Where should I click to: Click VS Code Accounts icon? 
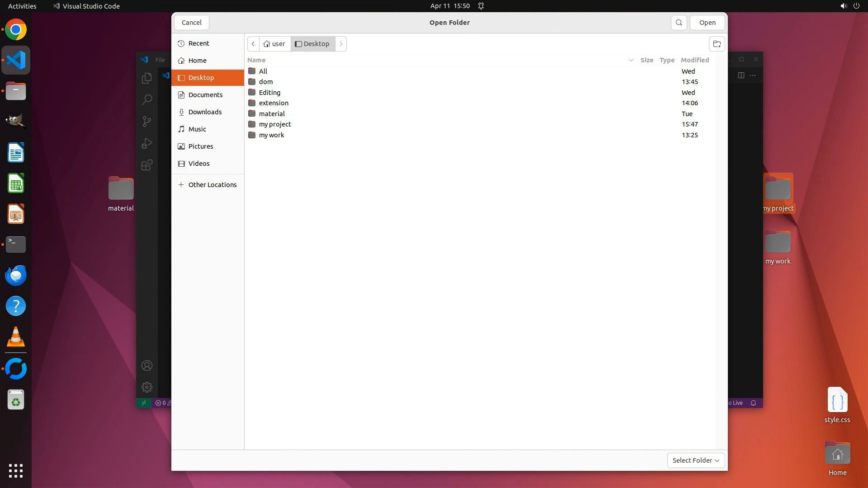pyautogui.click(x=147, y=366)
